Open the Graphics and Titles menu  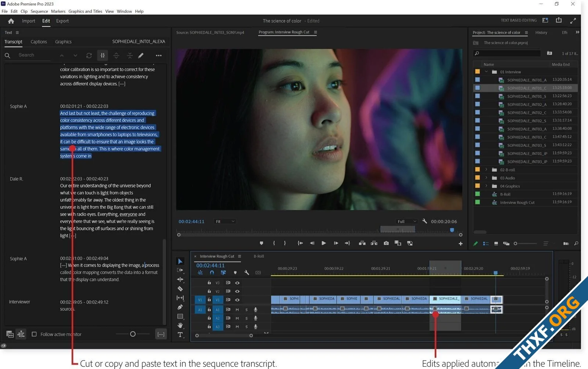click(85, 11)
